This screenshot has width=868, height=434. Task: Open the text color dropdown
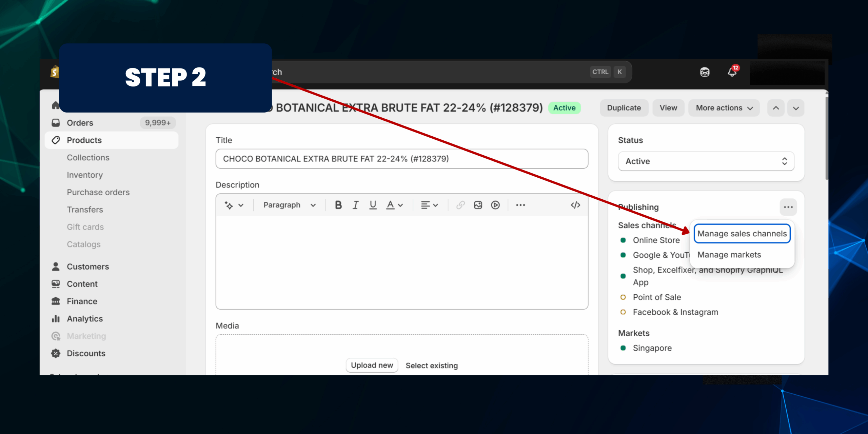(394, 205)
